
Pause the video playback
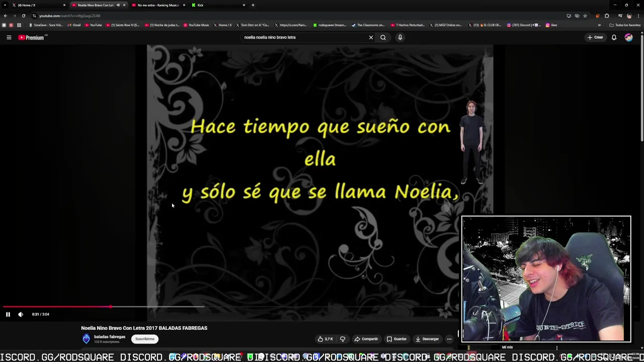[x=8, y=314]
